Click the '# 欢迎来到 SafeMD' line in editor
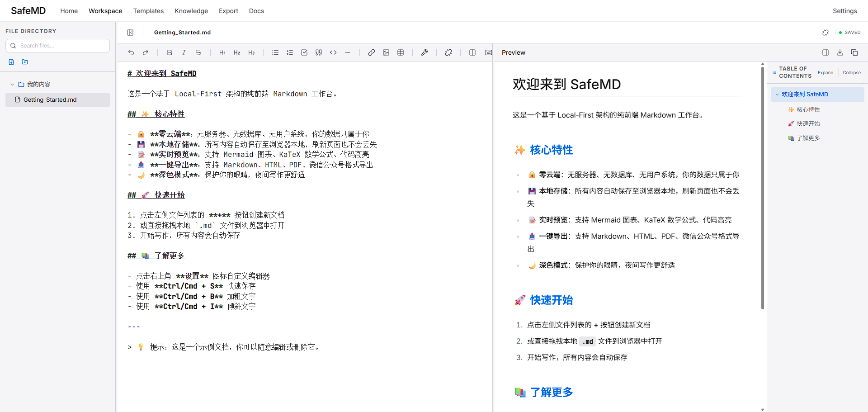Viewport: 868px width, 412px height. (x=162, y=73)
